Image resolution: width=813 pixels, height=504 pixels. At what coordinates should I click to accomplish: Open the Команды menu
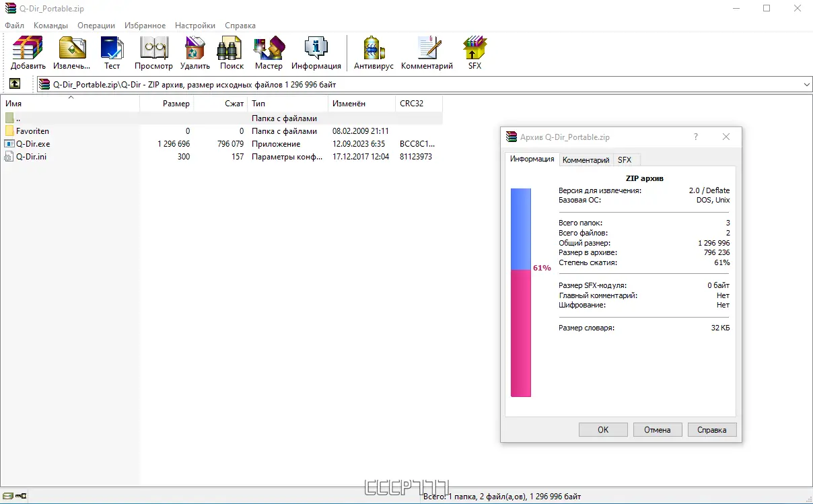[50, 26]
